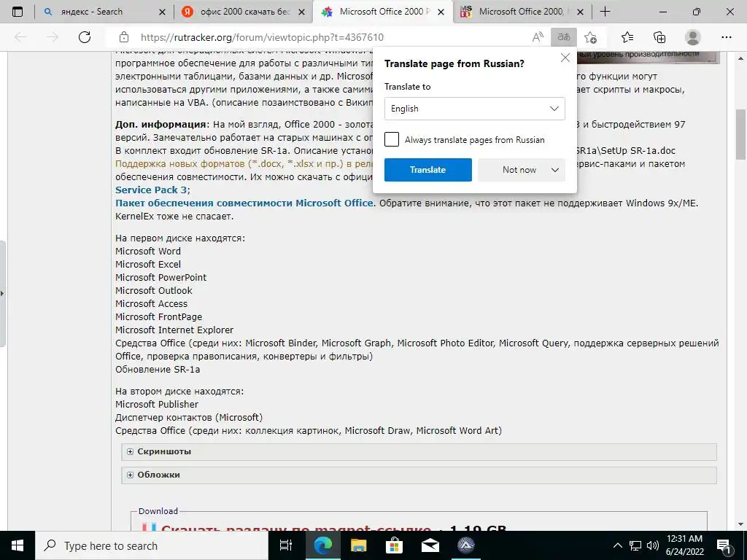747x560 pixels.
Task: Open the Favorites list icon
Action: tap(627, 37)
